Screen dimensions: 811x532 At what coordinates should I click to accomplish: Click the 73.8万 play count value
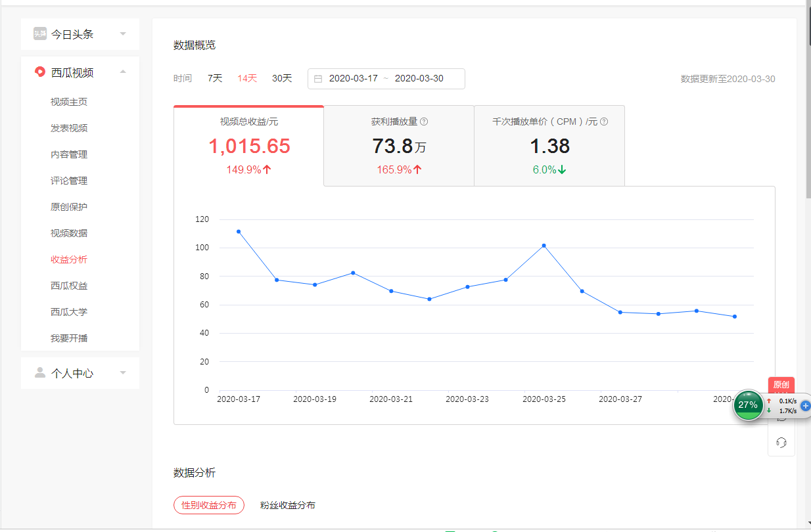point(399,146)
